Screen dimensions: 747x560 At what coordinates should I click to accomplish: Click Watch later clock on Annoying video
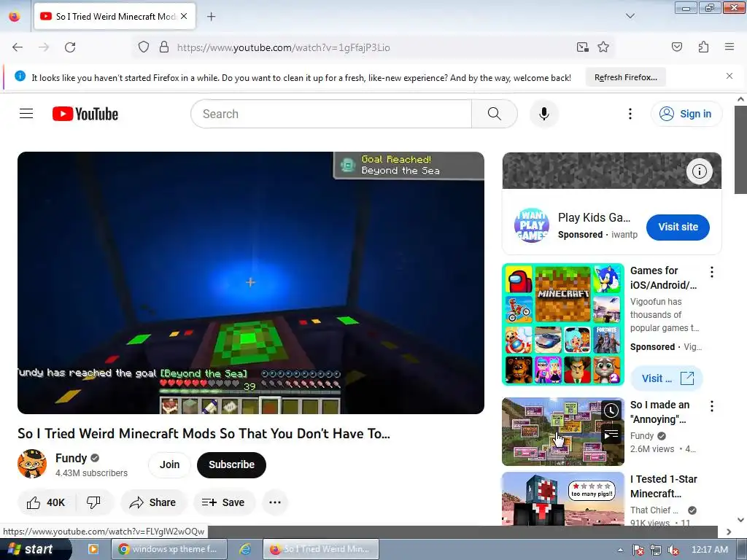611,411
